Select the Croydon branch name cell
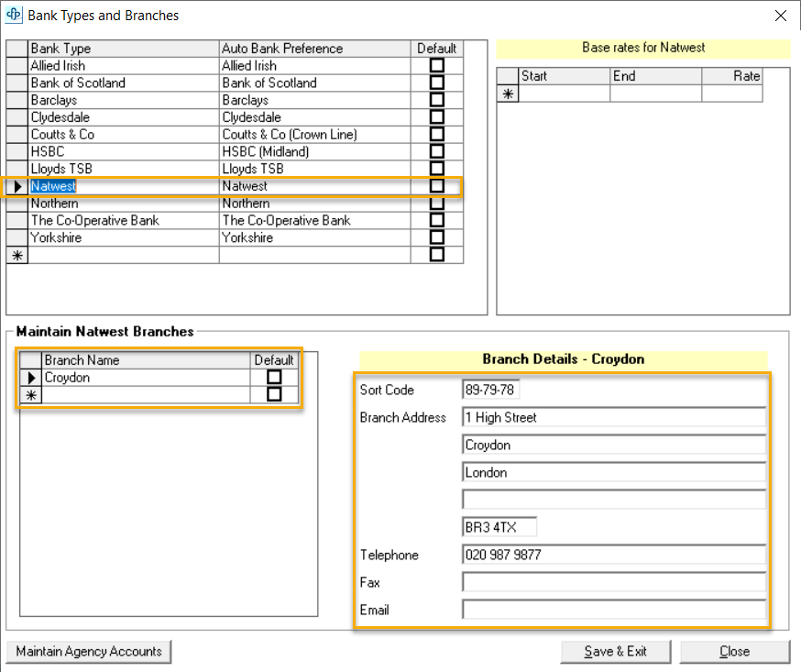The height and width of the screenshot is (672, 801). 146,378
